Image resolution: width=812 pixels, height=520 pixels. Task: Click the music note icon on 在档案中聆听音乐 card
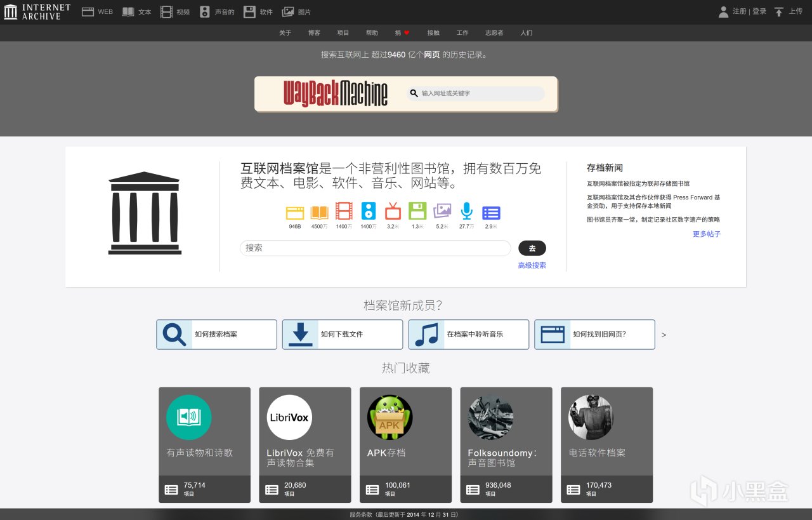427,335
